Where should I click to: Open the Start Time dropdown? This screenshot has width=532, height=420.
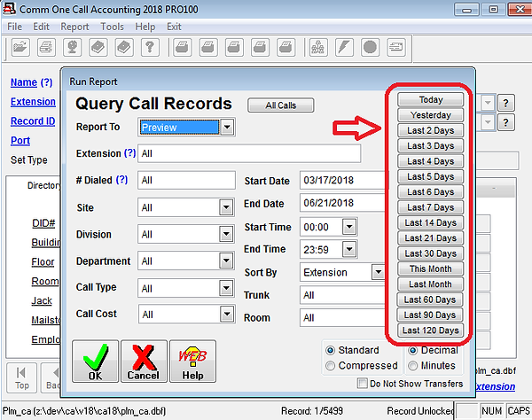point(349,227)
